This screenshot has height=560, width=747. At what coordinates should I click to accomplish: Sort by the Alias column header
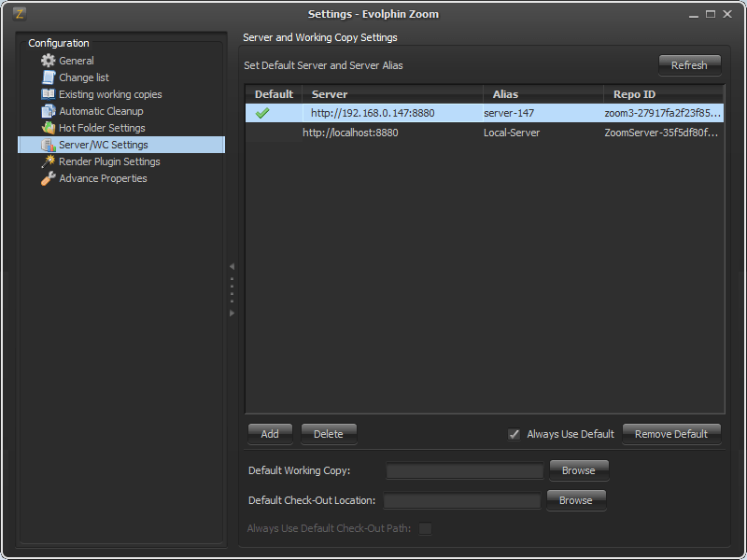(x=543, y=94)
